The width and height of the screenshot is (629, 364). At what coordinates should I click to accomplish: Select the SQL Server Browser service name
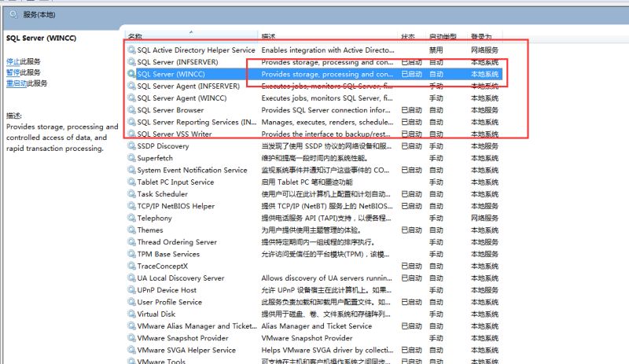pos(170,110)
